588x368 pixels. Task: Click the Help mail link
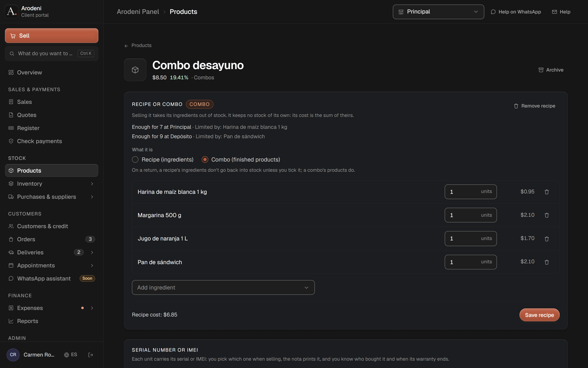[x=561, y=12]
